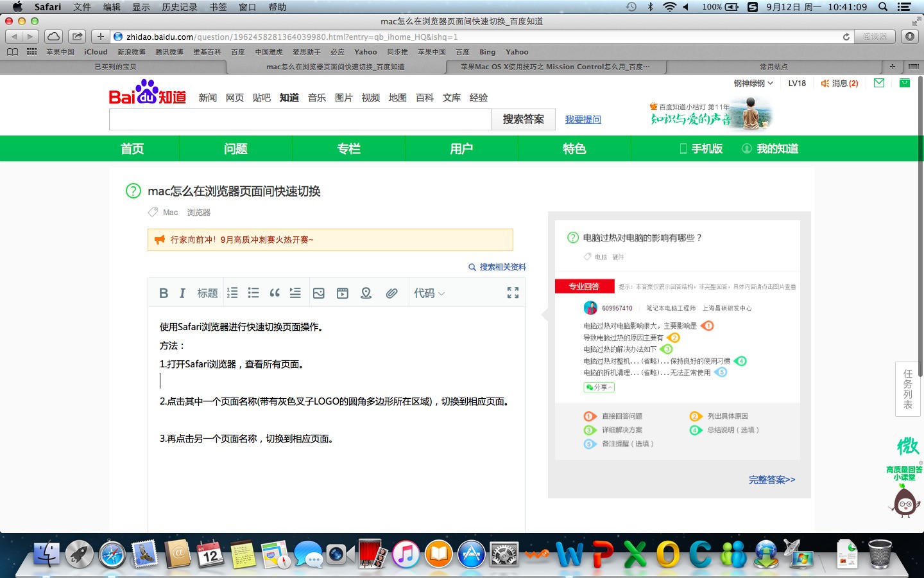924x578 pixels.
Task: Open 我的知道 in green nav bar
Action: pyautogui.click(x=770, y=148)
